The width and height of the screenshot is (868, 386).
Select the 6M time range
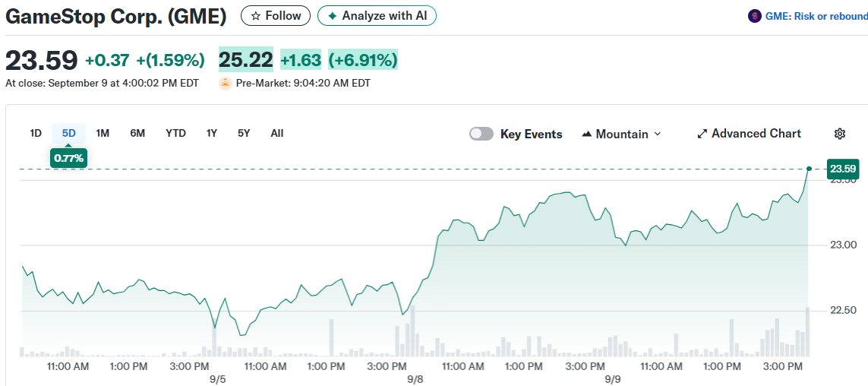[137, 134]
